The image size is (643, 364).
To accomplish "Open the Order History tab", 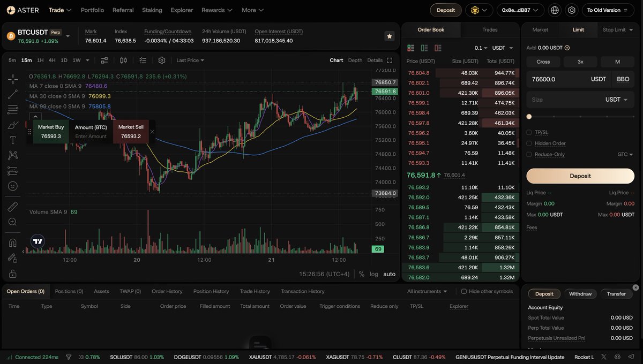I will (167, 291).
